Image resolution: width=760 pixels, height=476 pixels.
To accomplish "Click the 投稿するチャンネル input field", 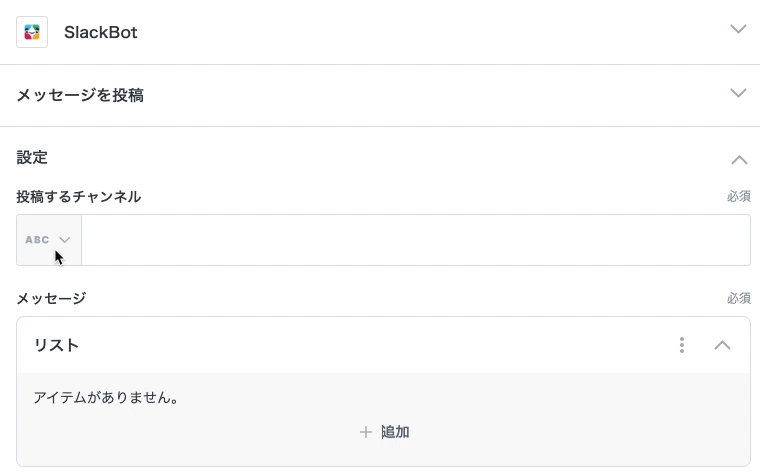I will coord(415,240).
